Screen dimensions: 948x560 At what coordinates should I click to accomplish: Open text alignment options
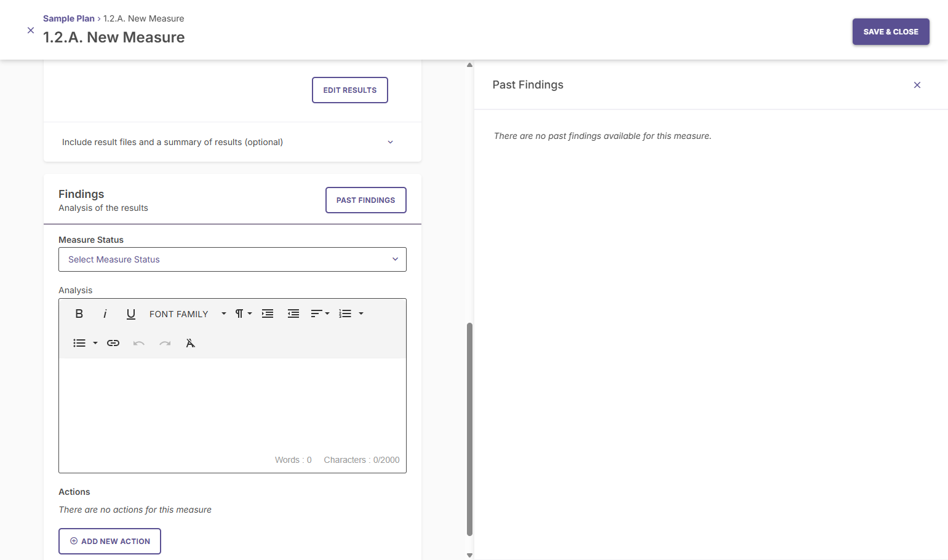[x=320, y=314]
